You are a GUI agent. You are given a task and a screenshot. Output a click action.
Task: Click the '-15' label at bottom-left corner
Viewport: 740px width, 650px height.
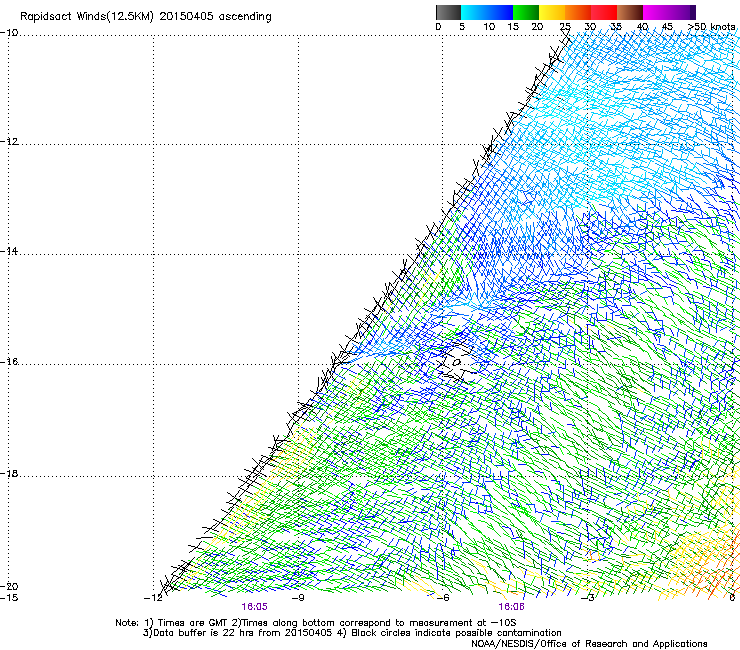point(9,598)
